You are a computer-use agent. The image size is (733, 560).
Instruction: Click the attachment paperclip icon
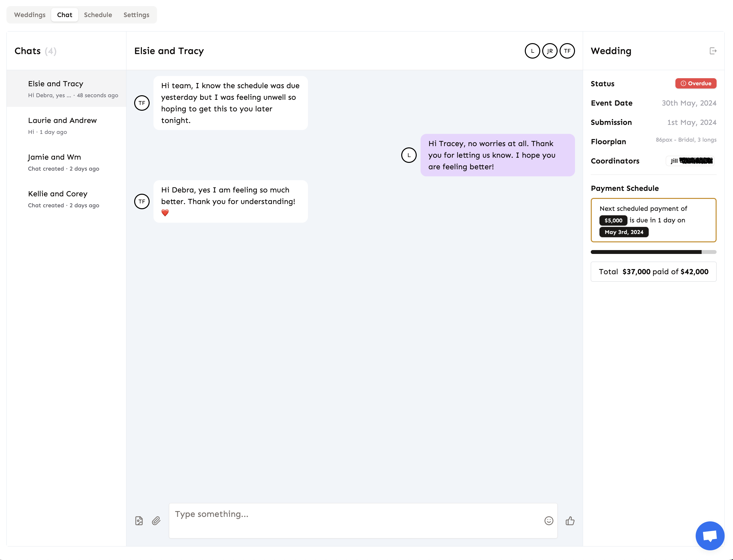coord(156,521)
